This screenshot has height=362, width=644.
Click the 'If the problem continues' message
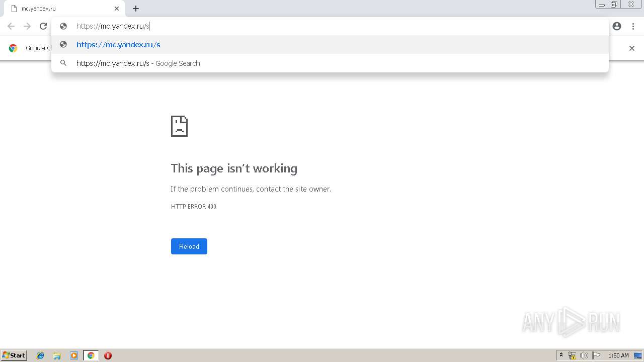click(x=251, y=189)
